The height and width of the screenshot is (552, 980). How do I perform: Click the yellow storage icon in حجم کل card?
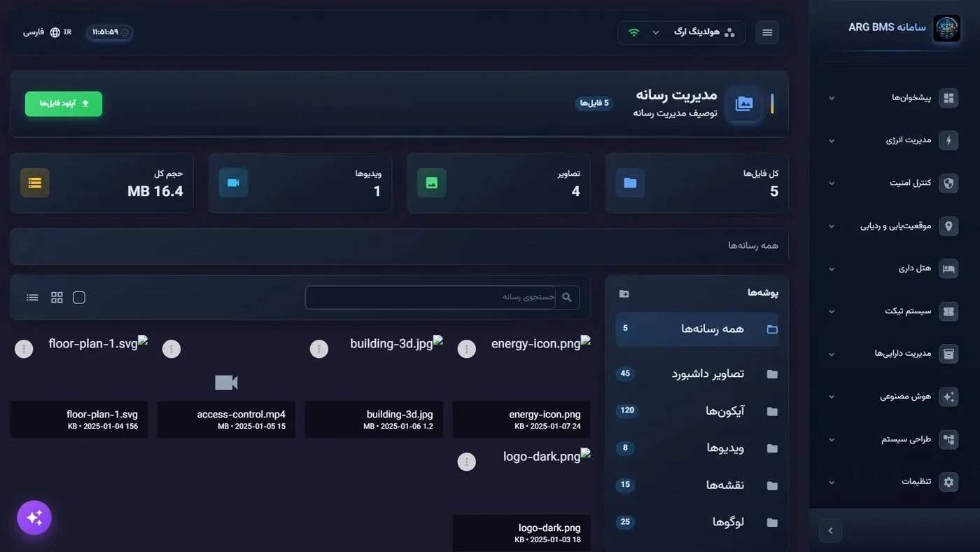click(35, 183)
